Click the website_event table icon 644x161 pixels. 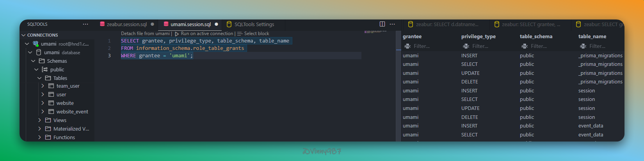51,111
